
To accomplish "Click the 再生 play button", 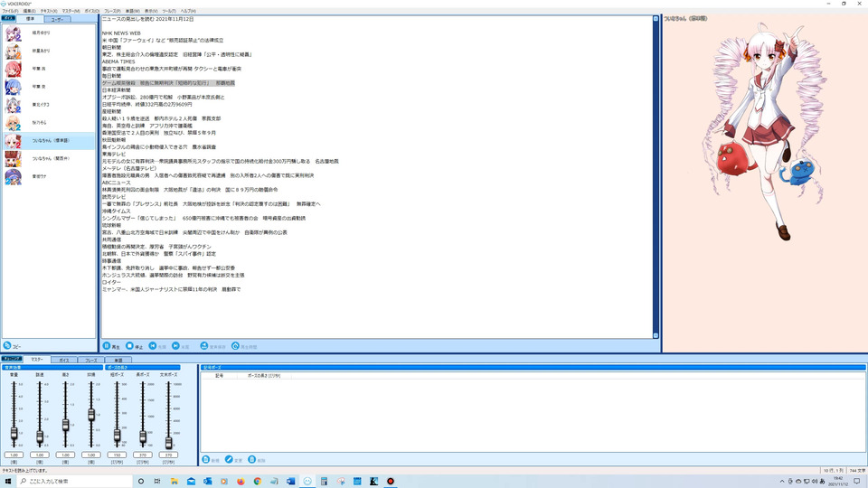I will click(x=111, y=346).
